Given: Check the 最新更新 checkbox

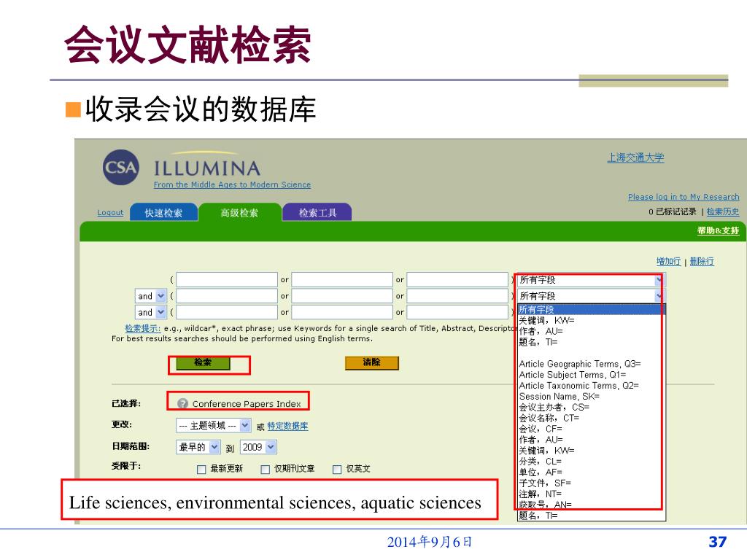Looking at the screenshot, I should (x=201, y=470).
